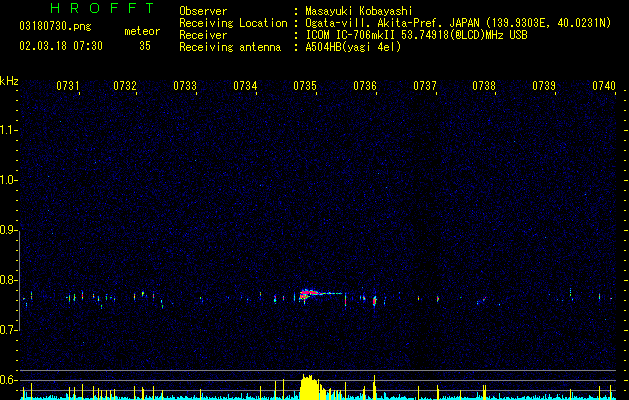Select the file name 03180730.png
This screenshot has height=400, width=629.
[55, 27]
